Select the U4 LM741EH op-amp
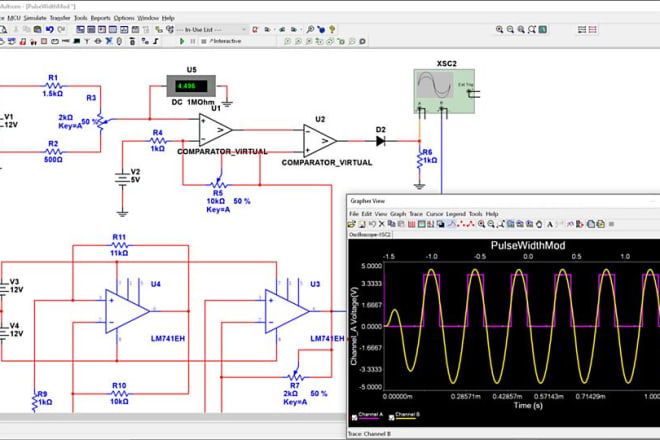The image size is (660, 440). 127,311
